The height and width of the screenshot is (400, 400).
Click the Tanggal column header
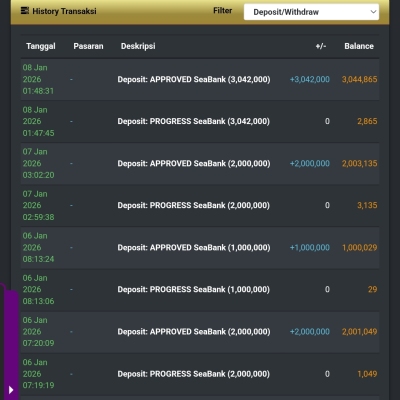[41, 46]
